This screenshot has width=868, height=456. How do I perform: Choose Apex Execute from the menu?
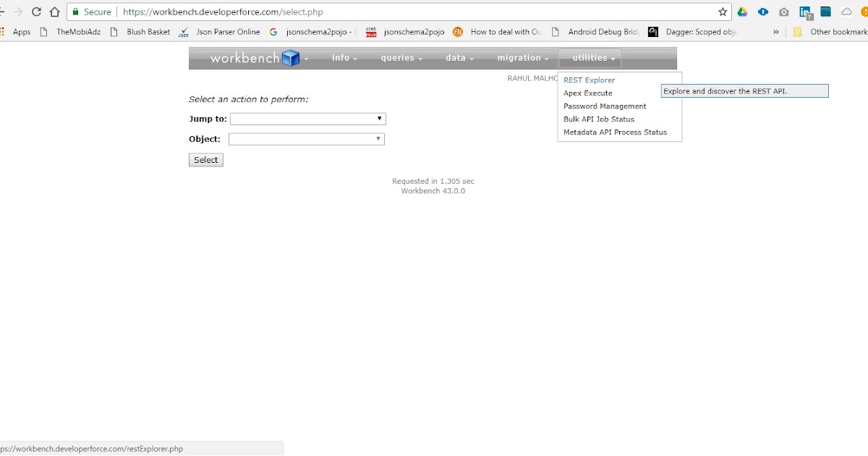586,93
